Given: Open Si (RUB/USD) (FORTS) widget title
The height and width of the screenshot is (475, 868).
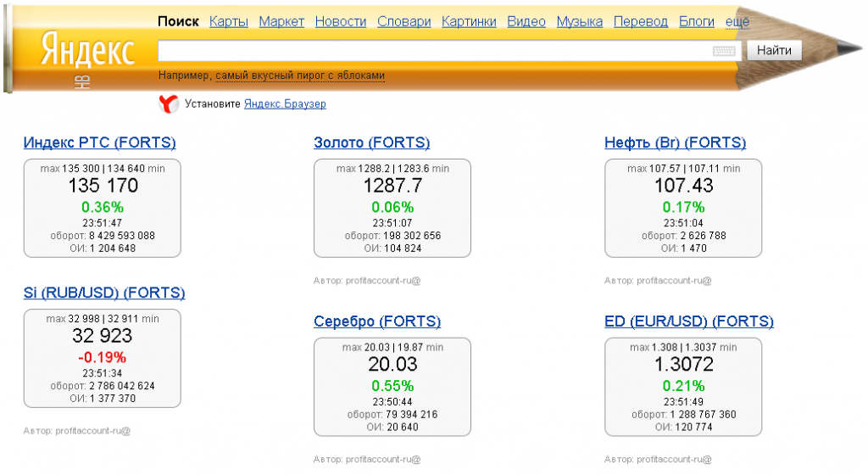Looking at the screenshot, I should tap(104, 293).
